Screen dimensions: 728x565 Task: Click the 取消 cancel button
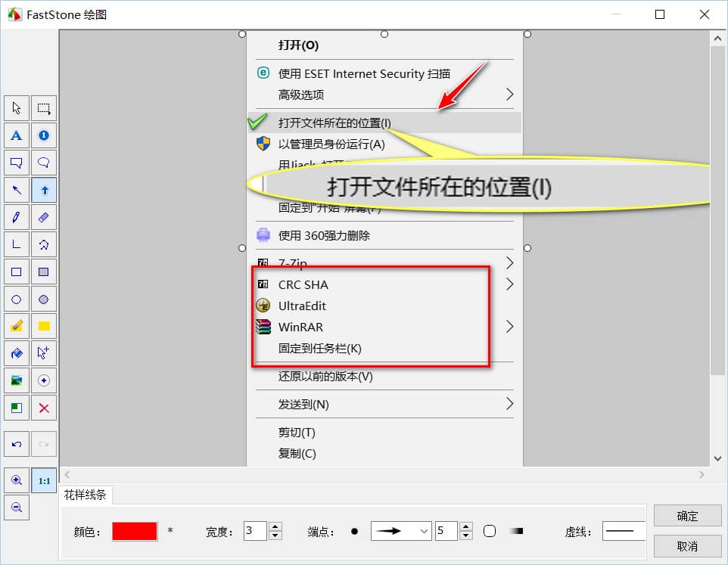[687, 546]
